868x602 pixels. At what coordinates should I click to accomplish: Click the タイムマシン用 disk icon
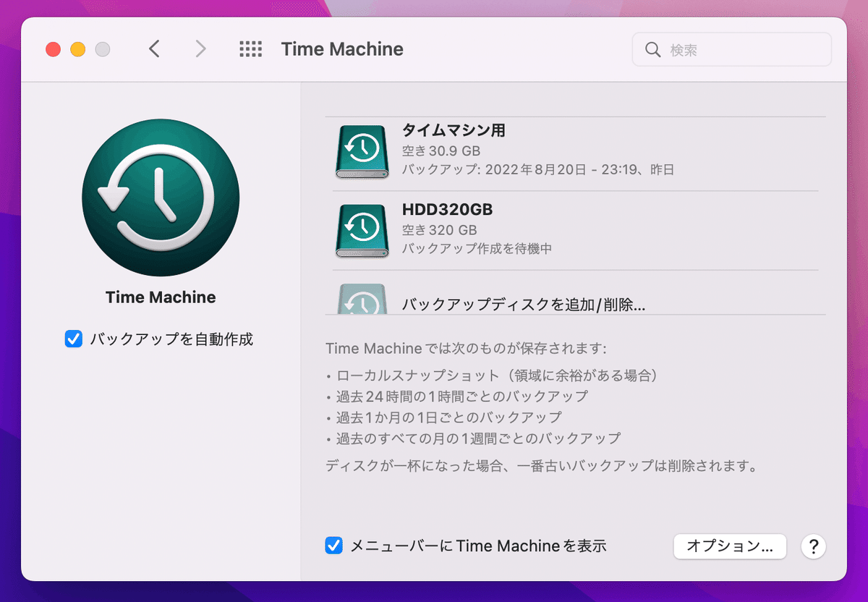363,151
